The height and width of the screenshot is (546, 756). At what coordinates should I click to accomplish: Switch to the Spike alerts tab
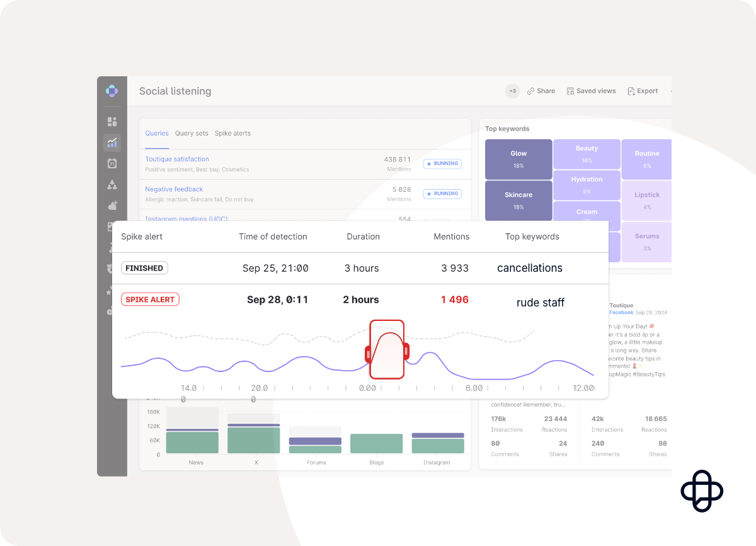[232, 133]
